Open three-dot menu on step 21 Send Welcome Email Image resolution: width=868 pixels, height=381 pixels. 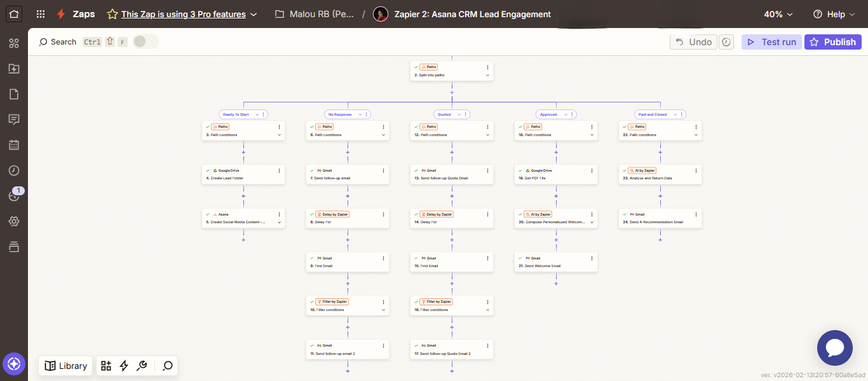pos(592,258)
